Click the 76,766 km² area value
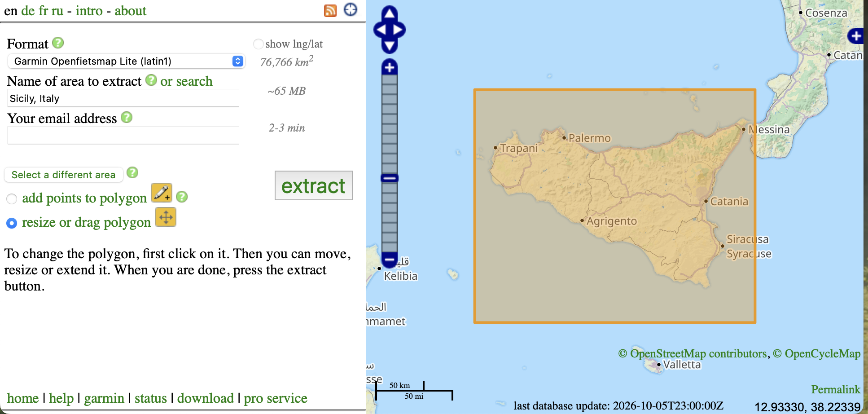 pos(287,62)
